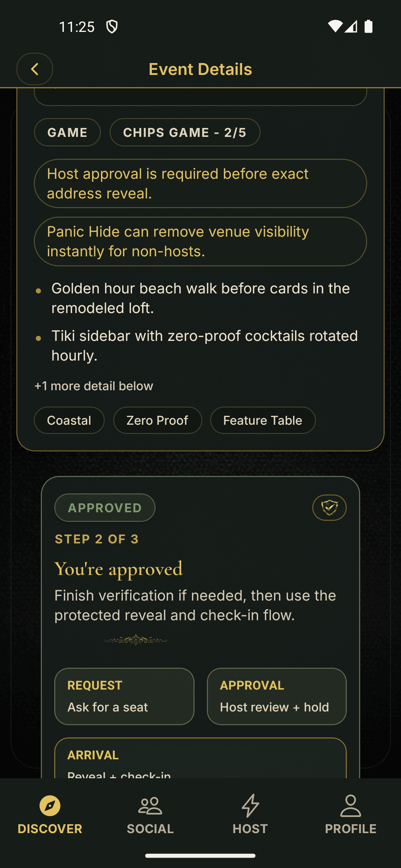The width and height of the screenshot is (401, 868).
Task: Tap the Zero Proof tag
Action: tap(157, 421)
